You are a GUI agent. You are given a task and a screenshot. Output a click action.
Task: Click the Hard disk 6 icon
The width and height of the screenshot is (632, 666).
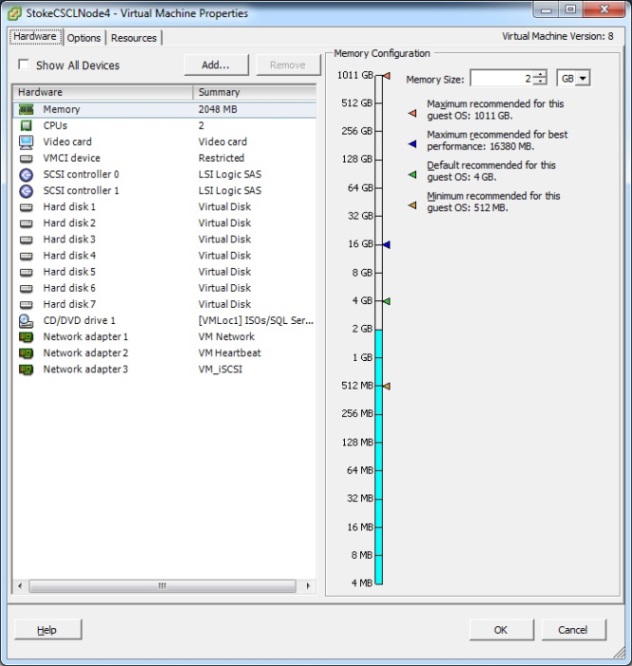(26, 288)
